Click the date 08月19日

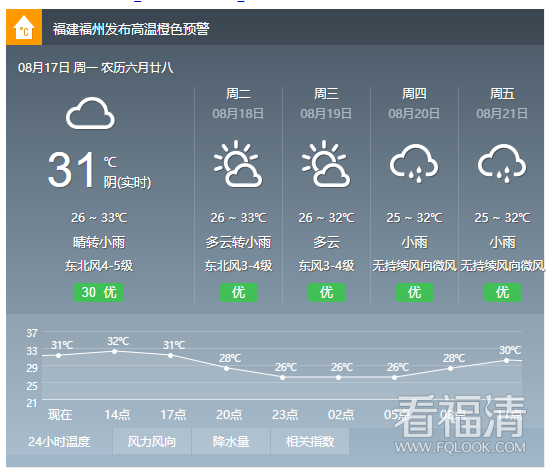[326, 114]
